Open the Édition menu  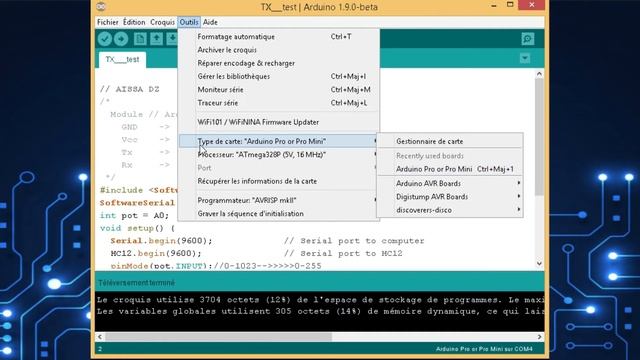[x=134, y=22]
